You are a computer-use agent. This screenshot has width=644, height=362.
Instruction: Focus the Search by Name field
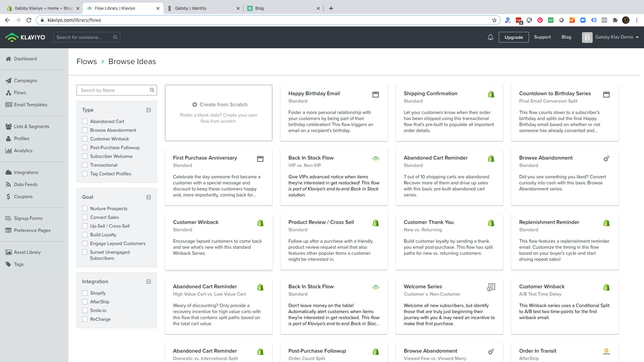tap(116, 90)
